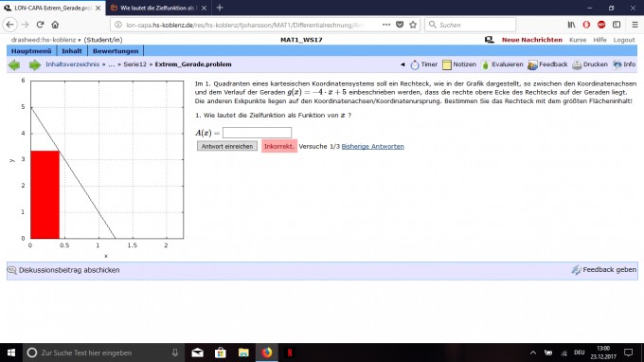Open Microsoft Store from taskbar
Screen dimensions: 644x362
point(221,353)
